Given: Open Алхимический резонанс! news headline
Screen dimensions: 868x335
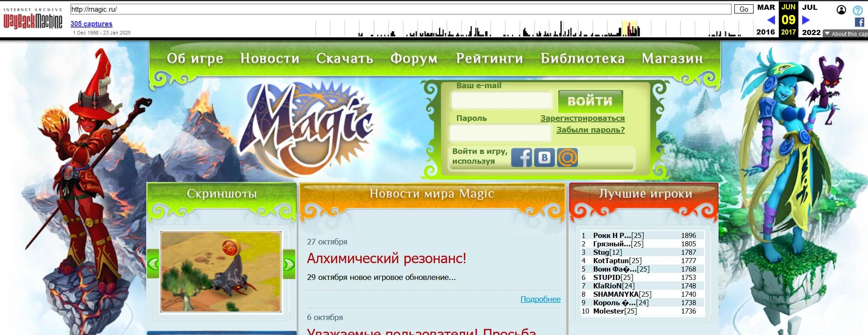Looking at the screenshot, I should tap(387, 258).
